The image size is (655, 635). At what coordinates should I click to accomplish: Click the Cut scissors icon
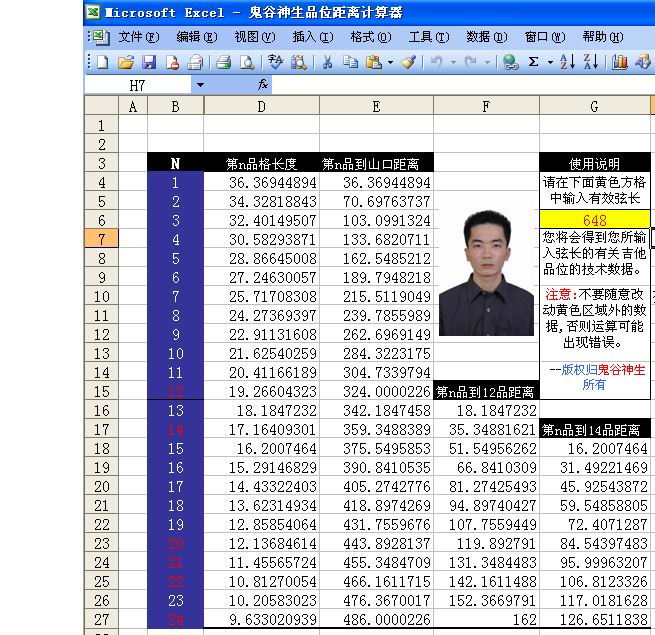coord(326,62)
